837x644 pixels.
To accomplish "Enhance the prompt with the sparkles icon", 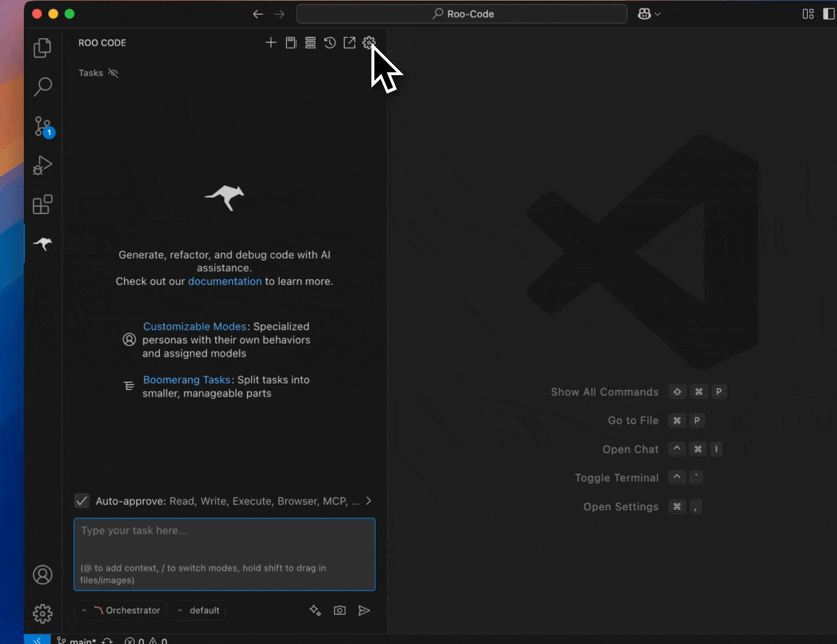I will pos(315,610).
